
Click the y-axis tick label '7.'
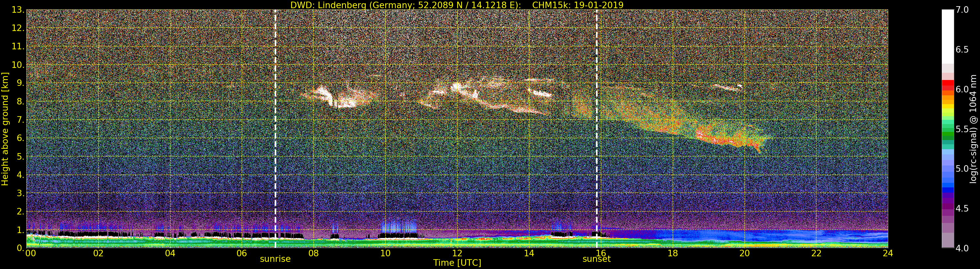coord(20,120)
